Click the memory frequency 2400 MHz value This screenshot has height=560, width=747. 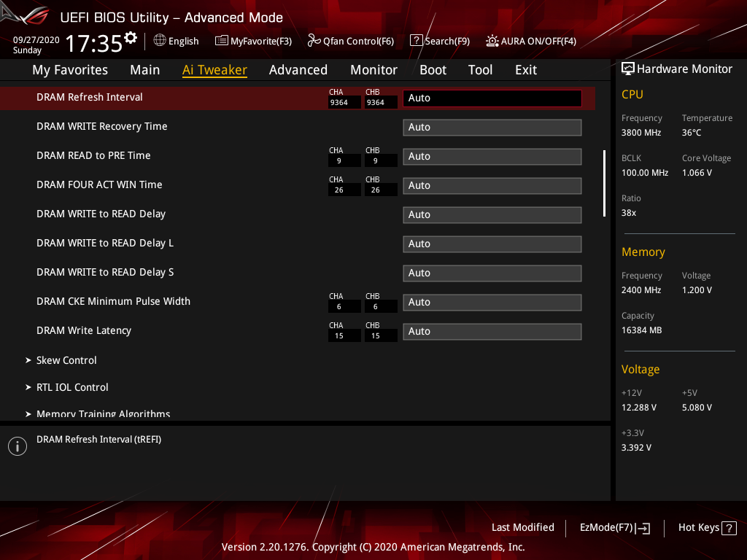pos(640,290)
